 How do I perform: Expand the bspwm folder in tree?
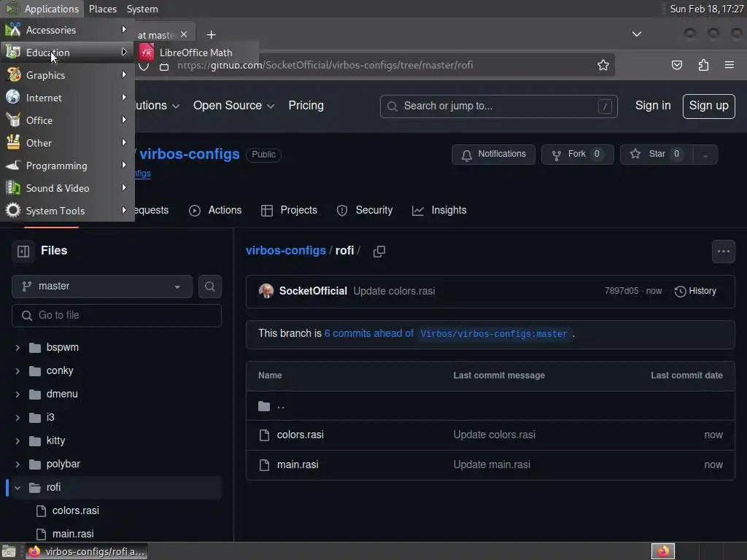pos(18,348)
